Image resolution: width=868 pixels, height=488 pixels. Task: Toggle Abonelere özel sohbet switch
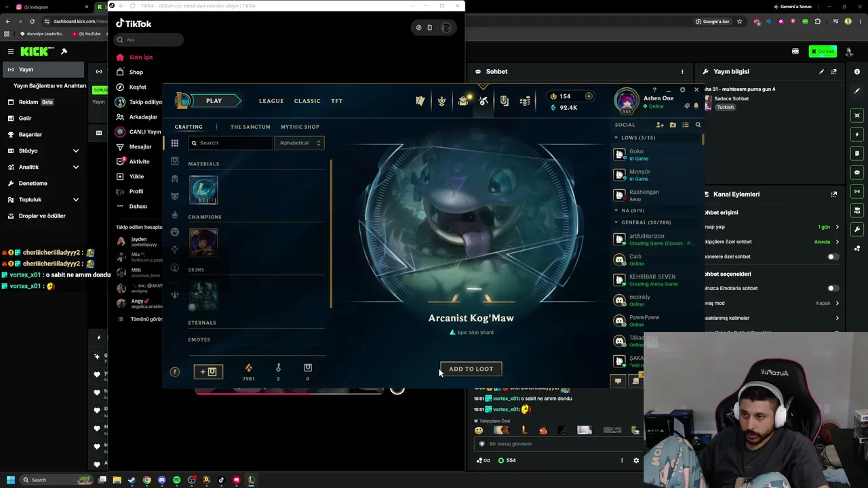833,257
